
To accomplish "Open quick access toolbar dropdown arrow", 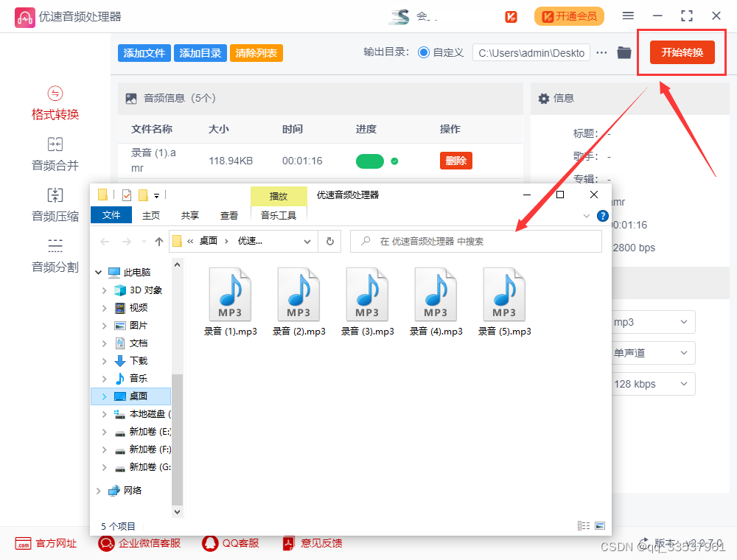I will (156, 196).
